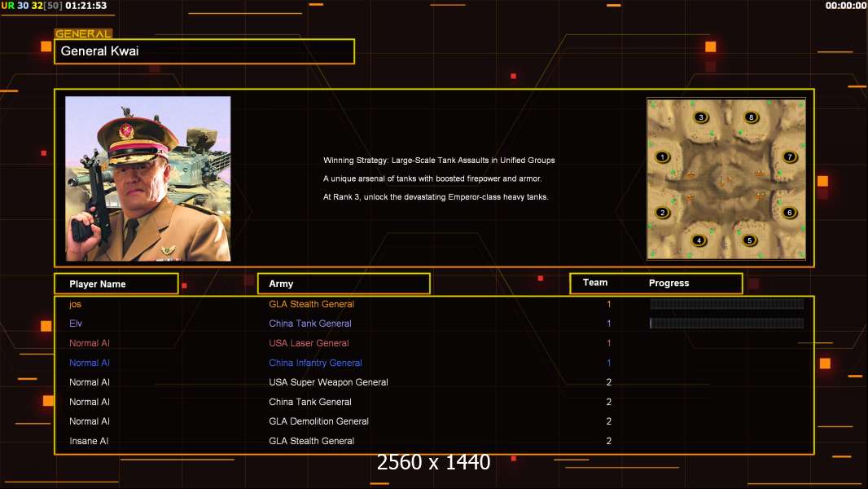The height and width of the screenshot is (489, 868).
Task: Click the blue Normal AI player name
Action: (x=89, y=363)
